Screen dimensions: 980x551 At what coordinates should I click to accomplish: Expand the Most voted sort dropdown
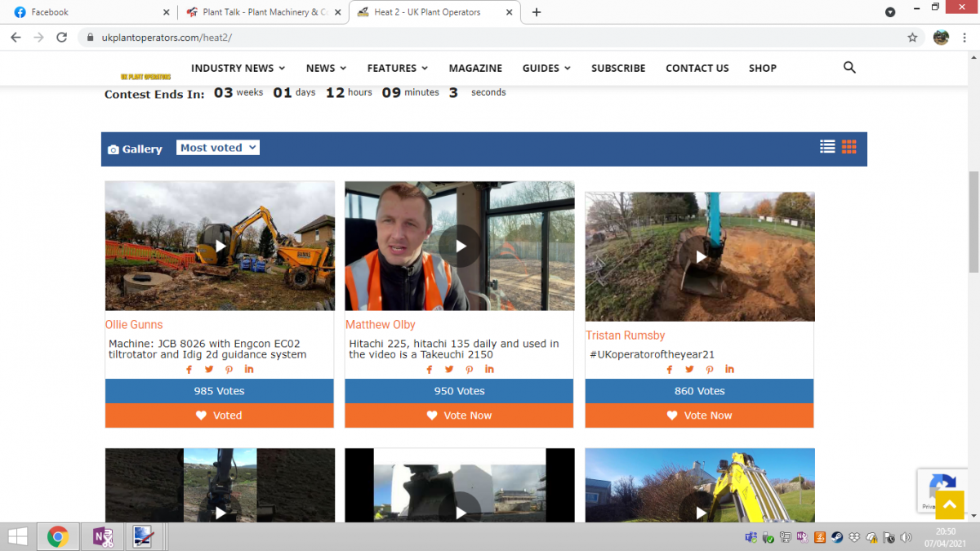coord(218,148)
